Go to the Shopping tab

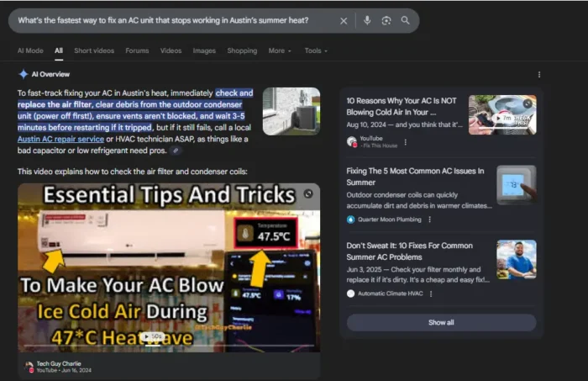click(242, 50)
